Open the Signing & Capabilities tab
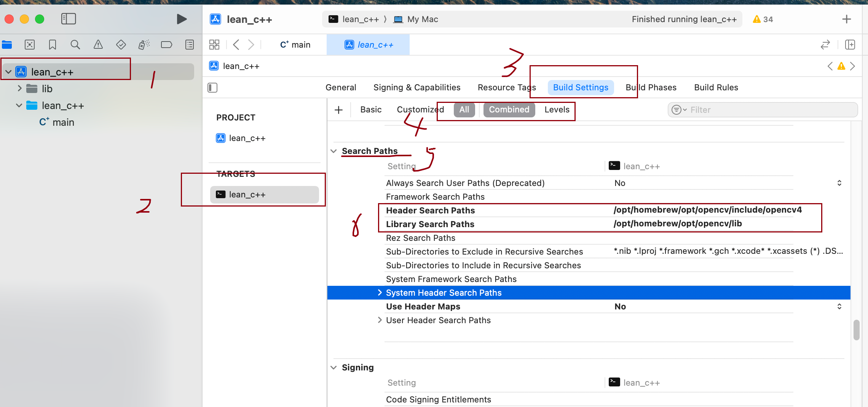Screen dimensions: 868x407 [x=417, y=88]
